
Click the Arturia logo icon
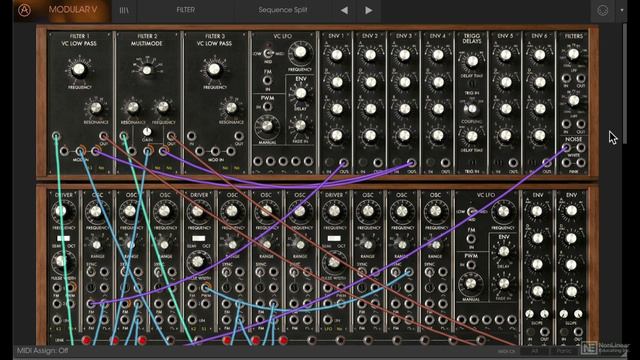point(24,10)
